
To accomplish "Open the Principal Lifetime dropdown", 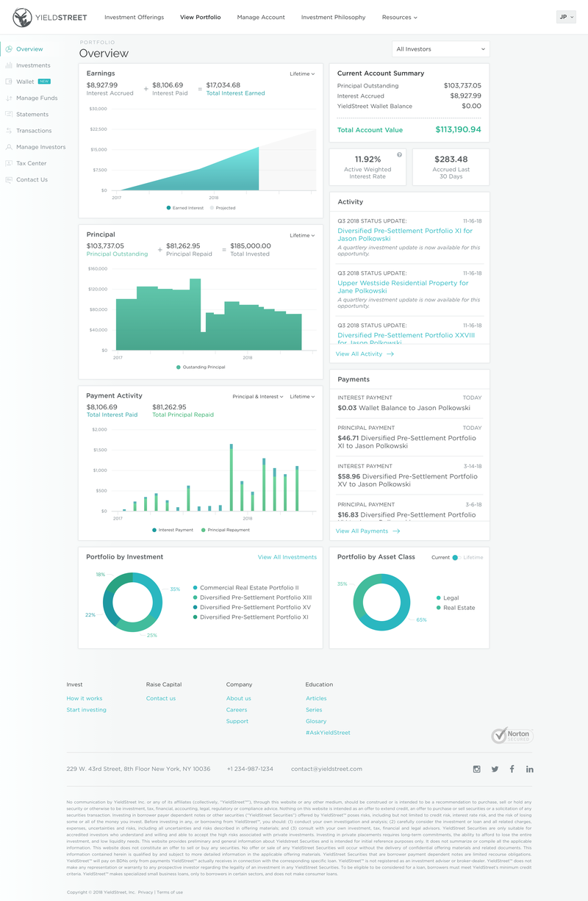I will pos(302,235).
